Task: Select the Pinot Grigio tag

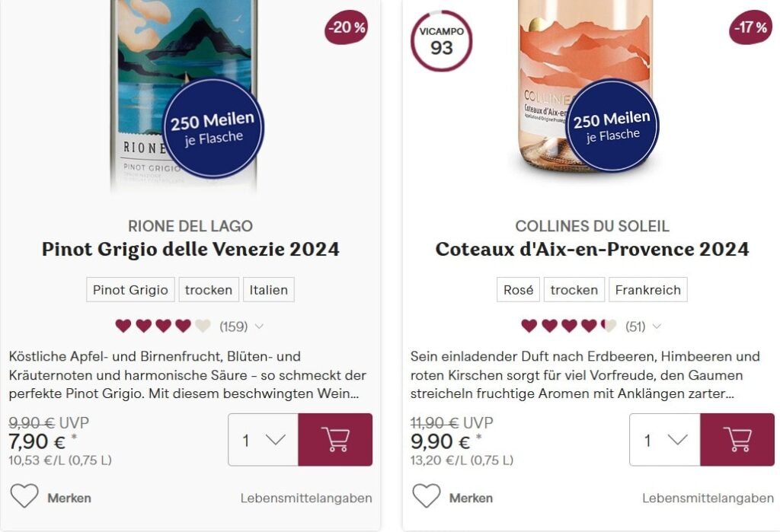Action: point(130,290)
